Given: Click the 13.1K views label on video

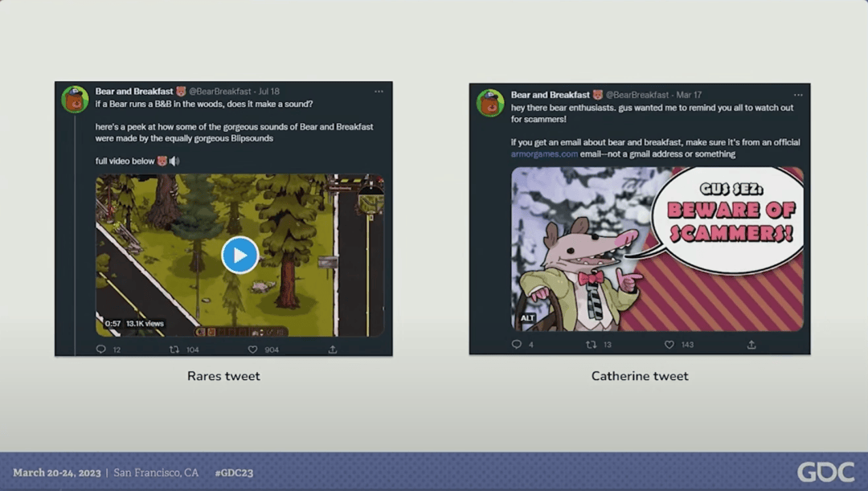Looking at the screenshot, I should pos(145,323).
